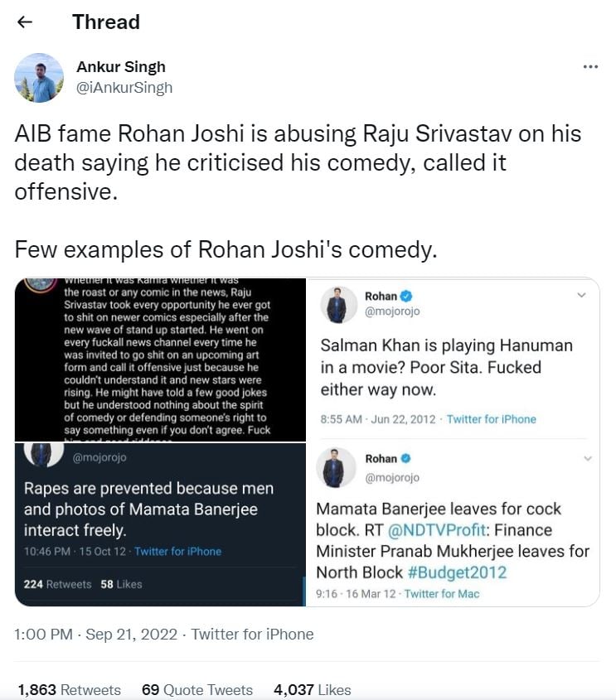Screen dimensions: 616x700
Task: Open the dark Rapes are prevented screenshot
Action: click(x=160, y=524)
